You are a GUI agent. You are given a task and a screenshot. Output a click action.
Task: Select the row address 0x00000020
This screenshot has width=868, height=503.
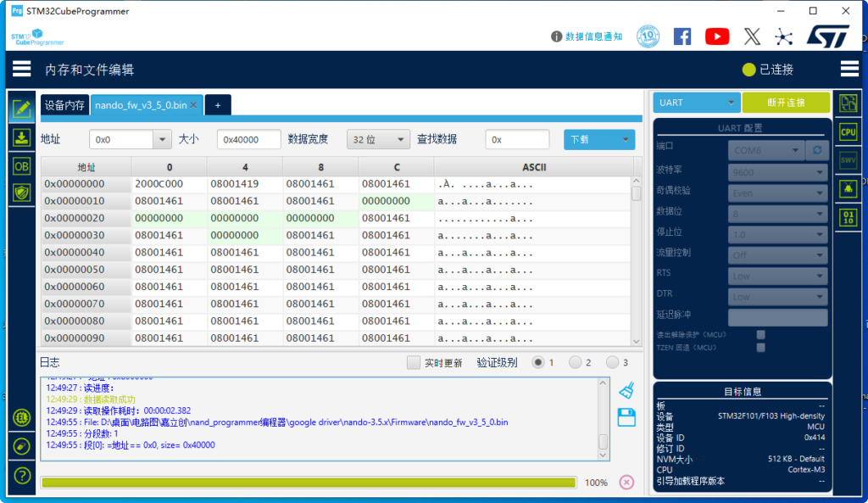pos(86,218)
